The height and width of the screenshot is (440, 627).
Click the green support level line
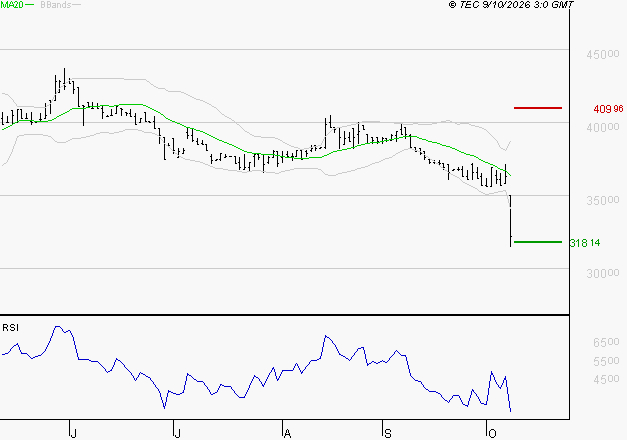(538, 242)
